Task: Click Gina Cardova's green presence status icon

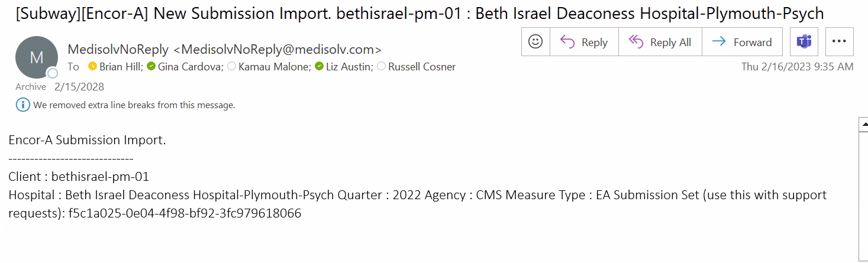Action: click(x=151, y=67)
